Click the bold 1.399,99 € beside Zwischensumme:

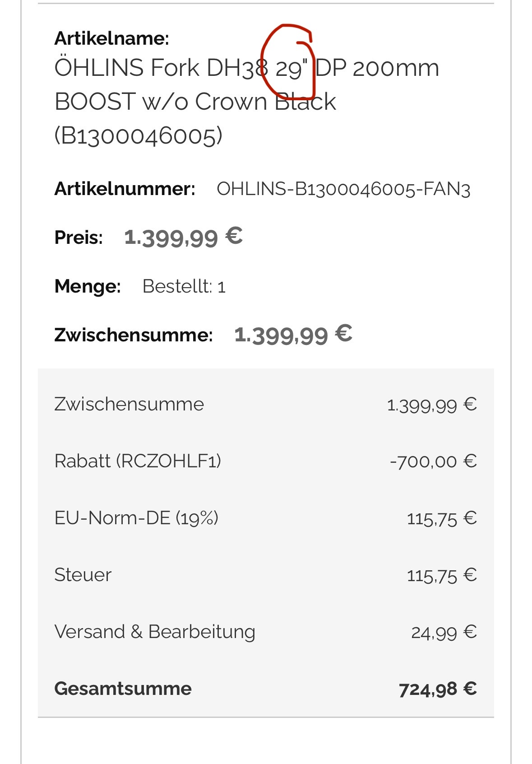coord(293,335)
